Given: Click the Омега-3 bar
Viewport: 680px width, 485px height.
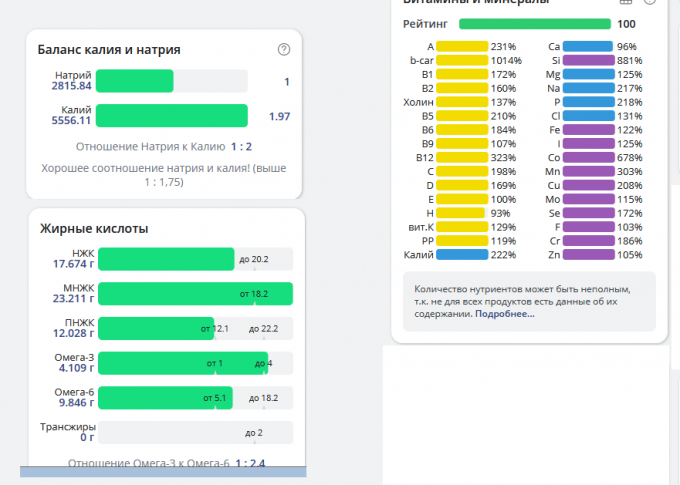Looking at the screenshot, I should [183, 363].
